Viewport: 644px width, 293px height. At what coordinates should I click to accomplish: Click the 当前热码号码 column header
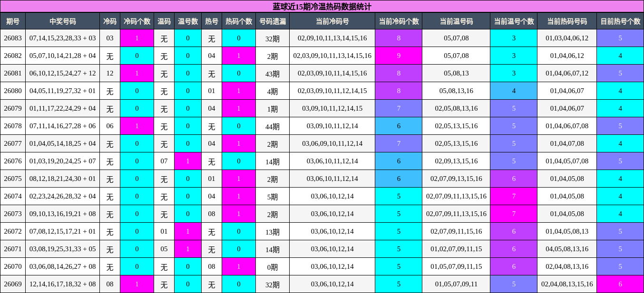(567, 21)
